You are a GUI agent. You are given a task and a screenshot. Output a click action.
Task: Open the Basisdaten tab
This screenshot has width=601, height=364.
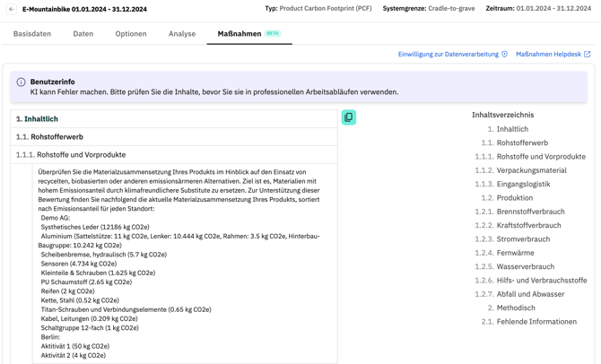click(x=32, y=34)
